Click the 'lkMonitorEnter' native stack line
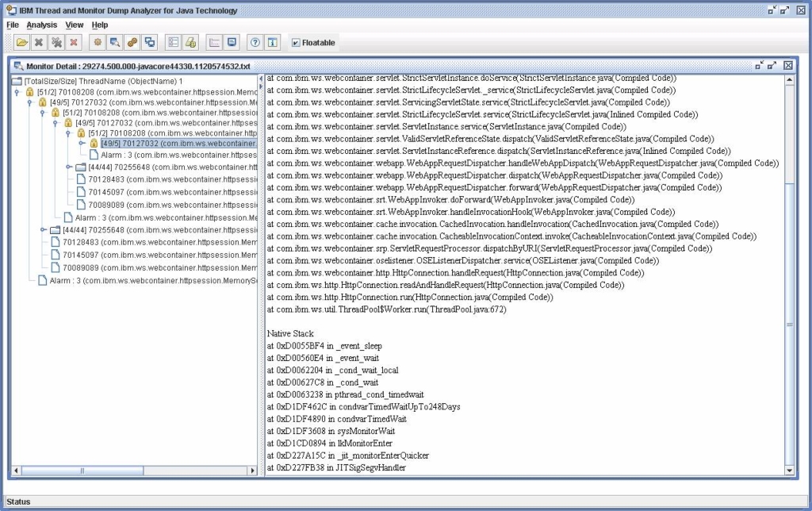Viewport: 812px width, 511px height. pos(329,443)
